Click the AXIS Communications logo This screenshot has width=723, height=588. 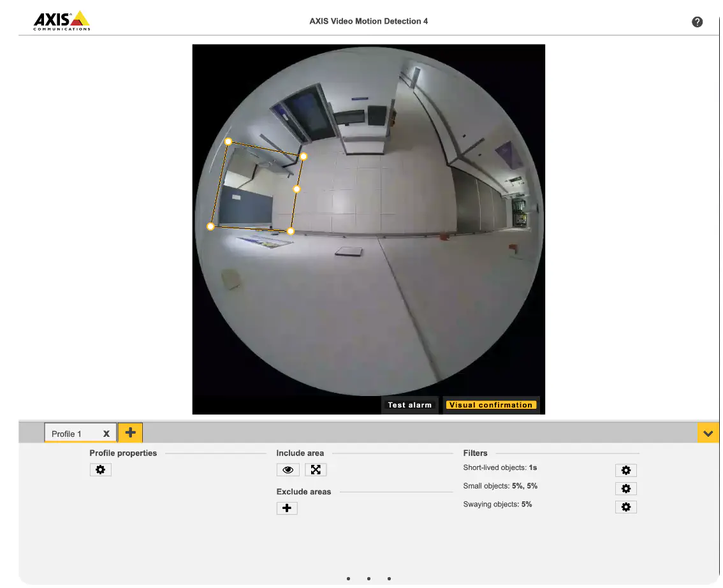tap(62, 21)
